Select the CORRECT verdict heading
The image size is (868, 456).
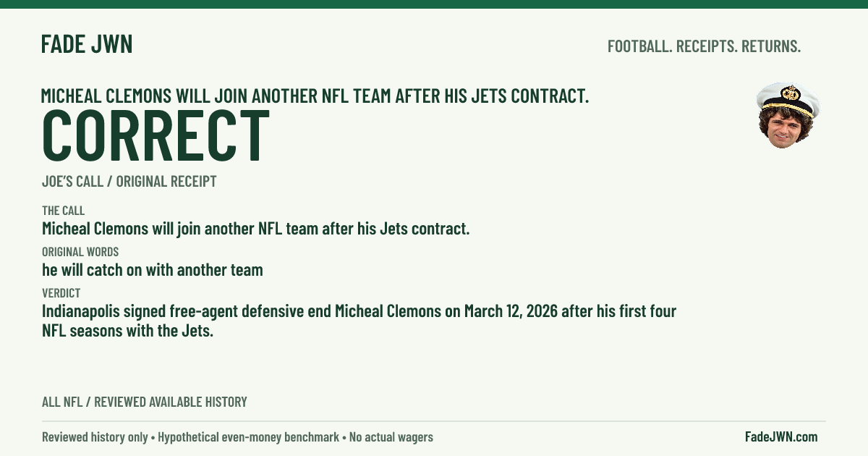point(156,135)
